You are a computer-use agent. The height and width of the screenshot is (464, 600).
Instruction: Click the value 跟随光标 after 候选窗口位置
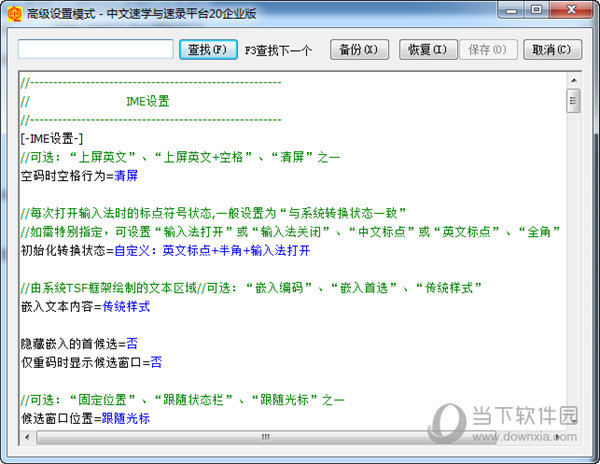[126, 418]
